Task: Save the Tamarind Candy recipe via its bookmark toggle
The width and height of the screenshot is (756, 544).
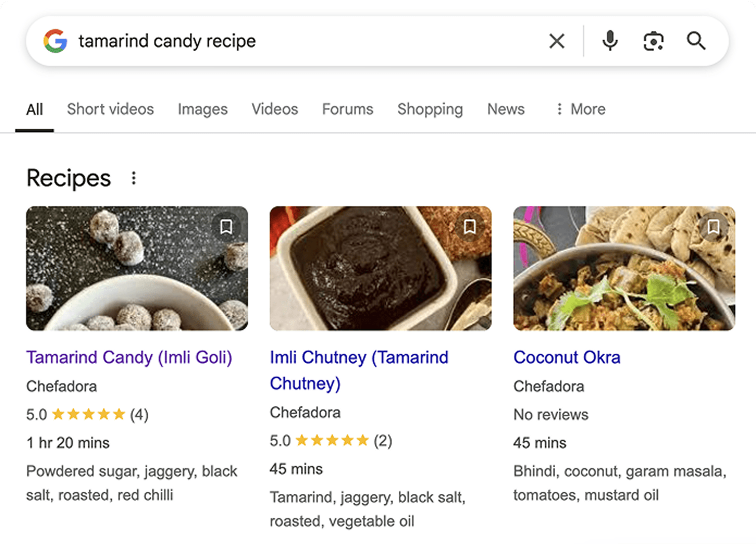Action: click(226, 227)
